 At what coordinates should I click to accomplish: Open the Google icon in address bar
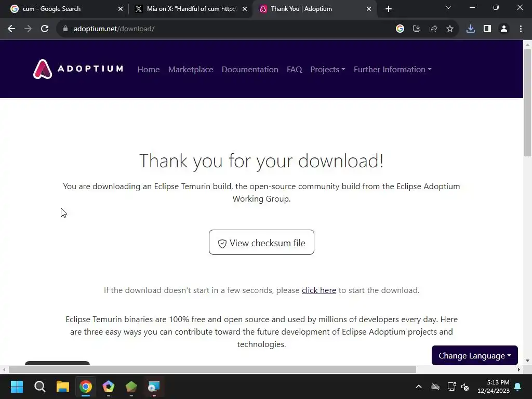point(400,29)
